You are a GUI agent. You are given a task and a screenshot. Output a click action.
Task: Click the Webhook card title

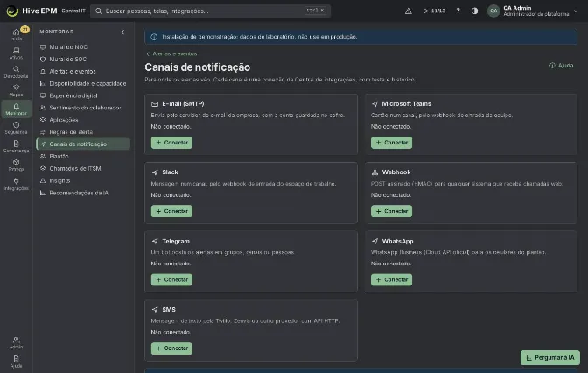396,172
